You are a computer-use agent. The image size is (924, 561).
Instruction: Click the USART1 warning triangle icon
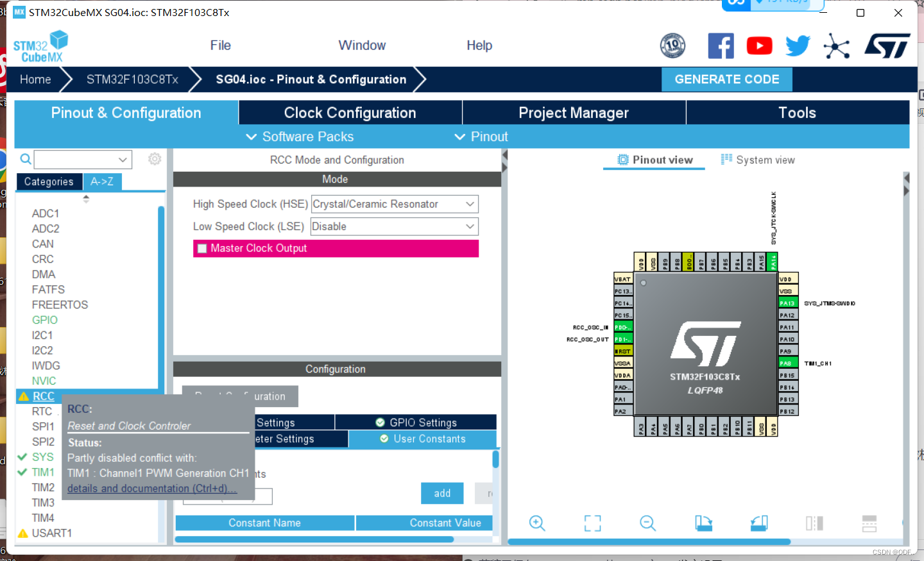tap(23, 533)
